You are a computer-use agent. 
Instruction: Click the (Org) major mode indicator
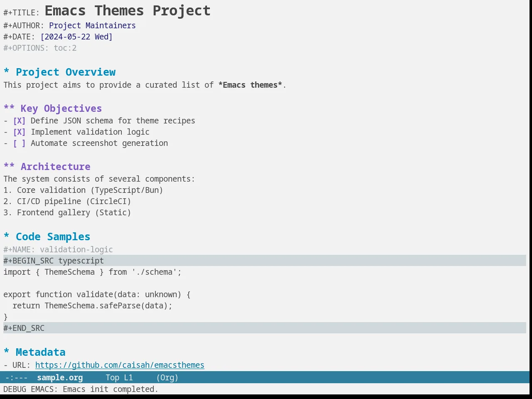(167, 377)
